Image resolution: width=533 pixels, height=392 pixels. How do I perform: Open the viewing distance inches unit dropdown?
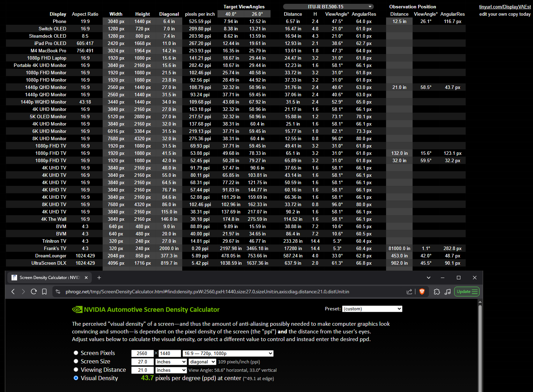tap(171, 370)
